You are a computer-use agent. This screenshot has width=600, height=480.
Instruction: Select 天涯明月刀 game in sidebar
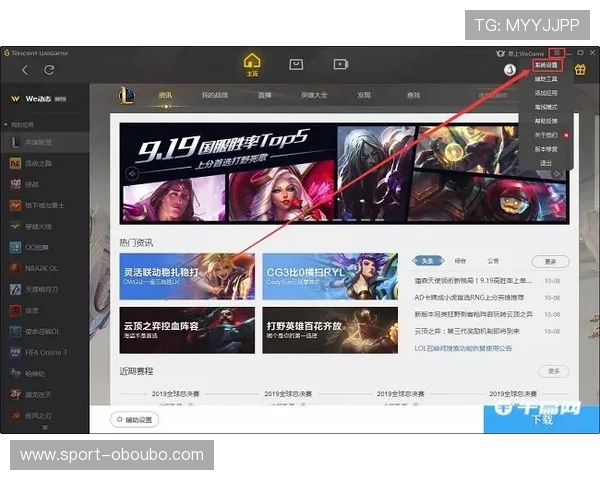pyautogui.click(x=45, y=289)
